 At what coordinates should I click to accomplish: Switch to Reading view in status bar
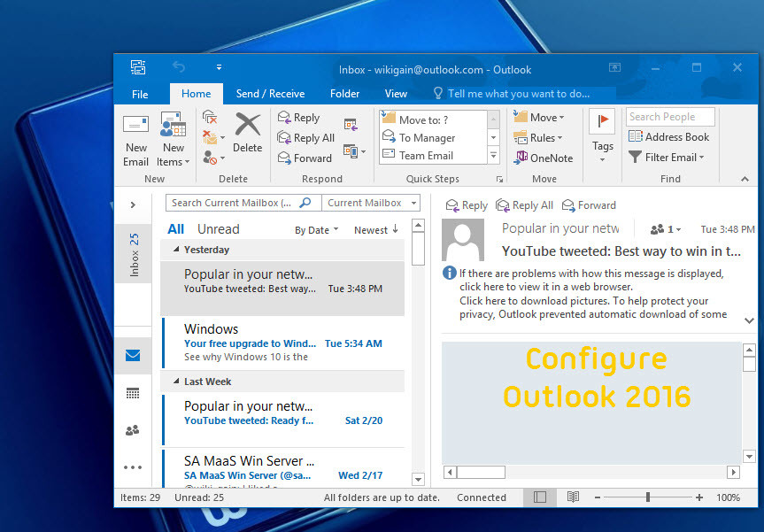pos(572,497)
